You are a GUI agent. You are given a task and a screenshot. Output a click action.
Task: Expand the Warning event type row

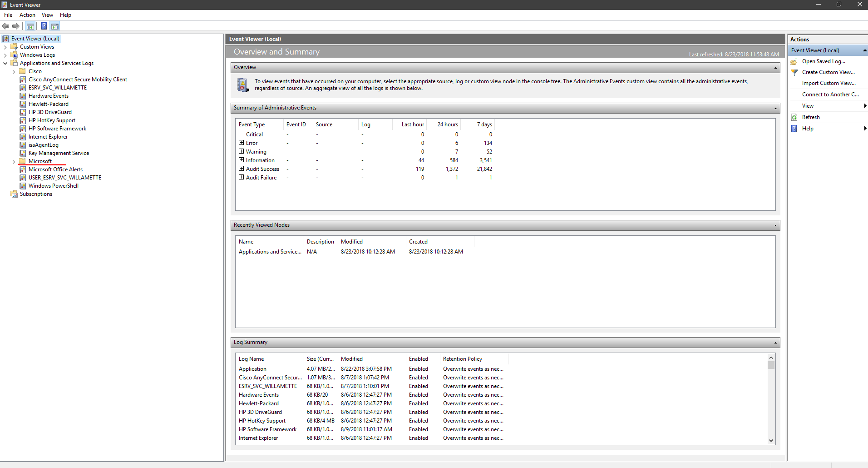click(242, 151)
